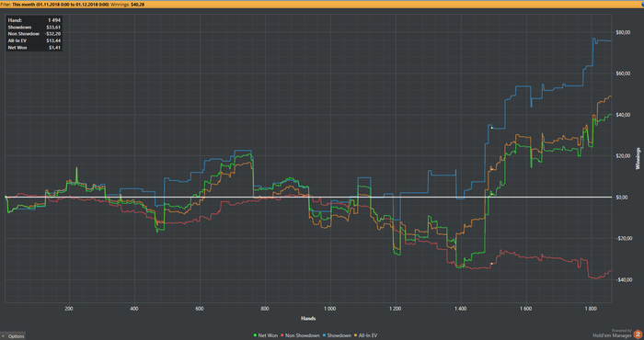Toggle the Non Showdown legend label
This screenshot has height=340, width=644.
[303, 335]
